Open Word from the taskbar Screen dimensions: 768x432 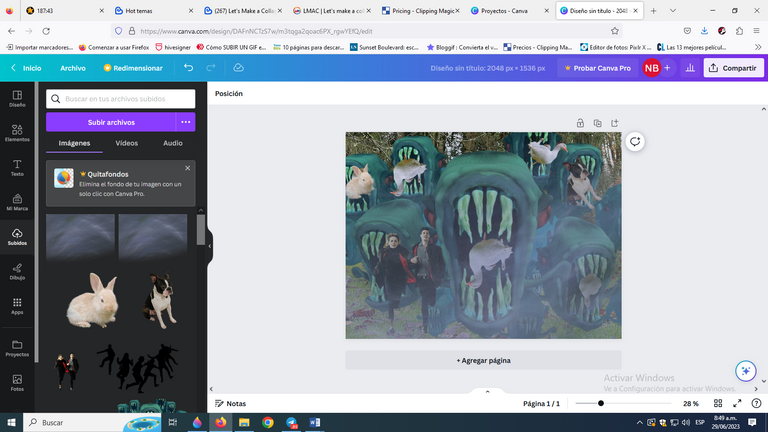point(314,422)
